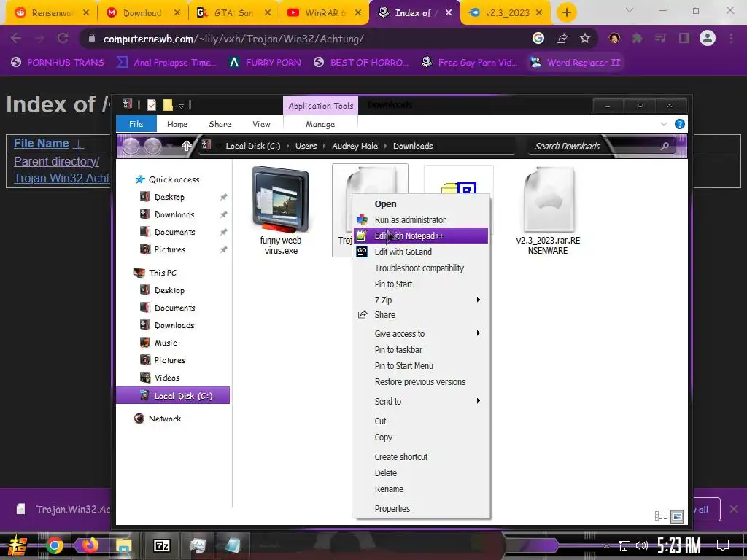Switch to the View ribbon tab

point(261,124)
